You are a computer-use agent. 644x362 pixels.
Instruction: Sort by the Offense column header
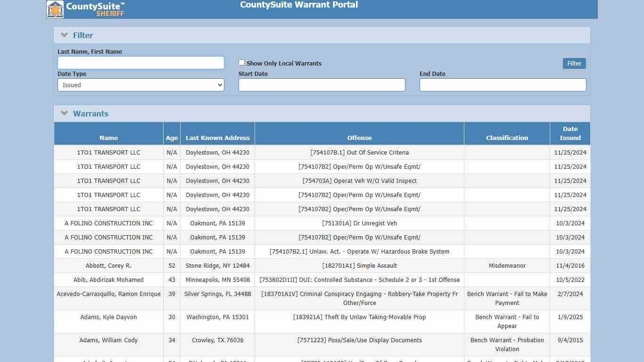click(x=359, y=138)
